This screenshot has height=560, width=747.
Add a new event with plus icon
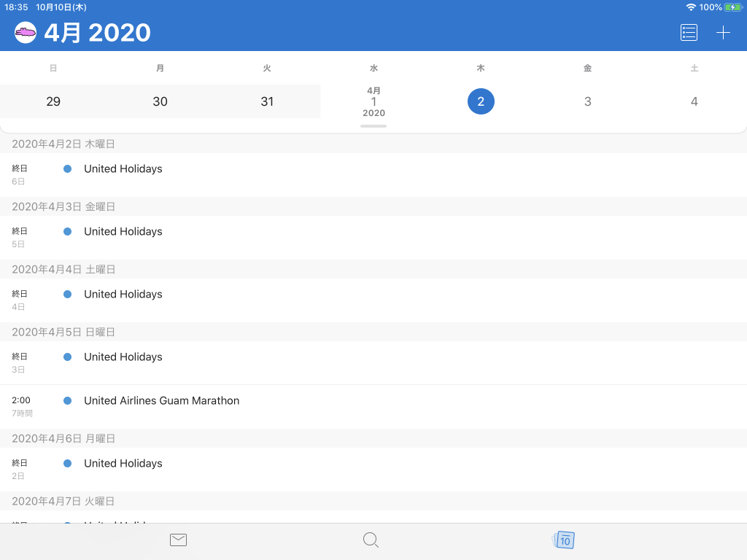[x=723, y=32]
